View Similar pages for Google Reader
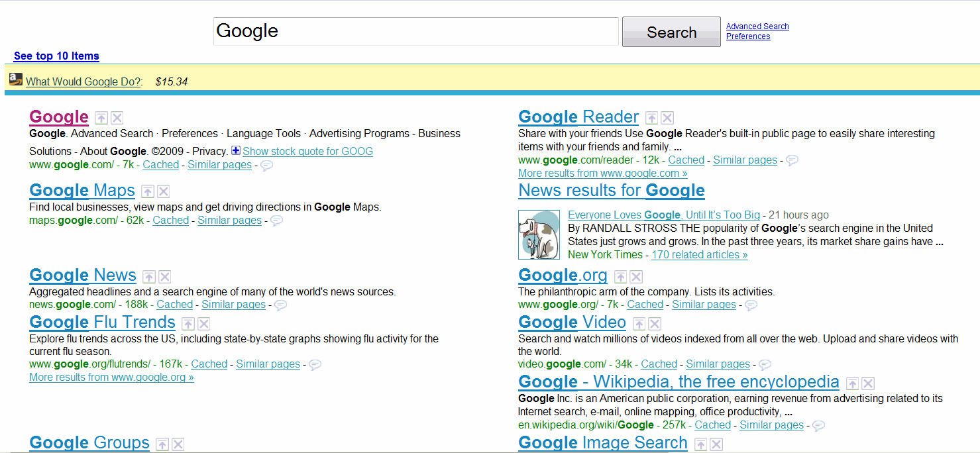This screenshot has width=980, height=453. point(745,160)
